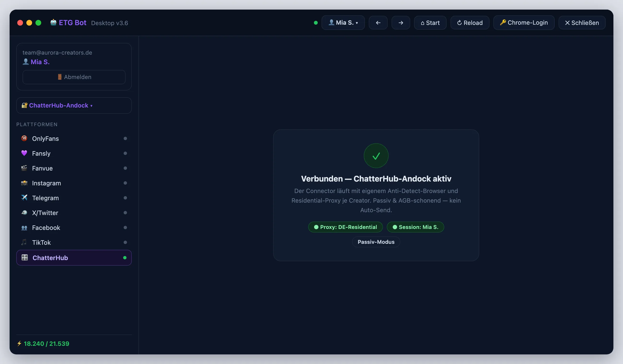Open Chrome-Login
The height and width of the screenshot is (364, 623).
point(524,23)
